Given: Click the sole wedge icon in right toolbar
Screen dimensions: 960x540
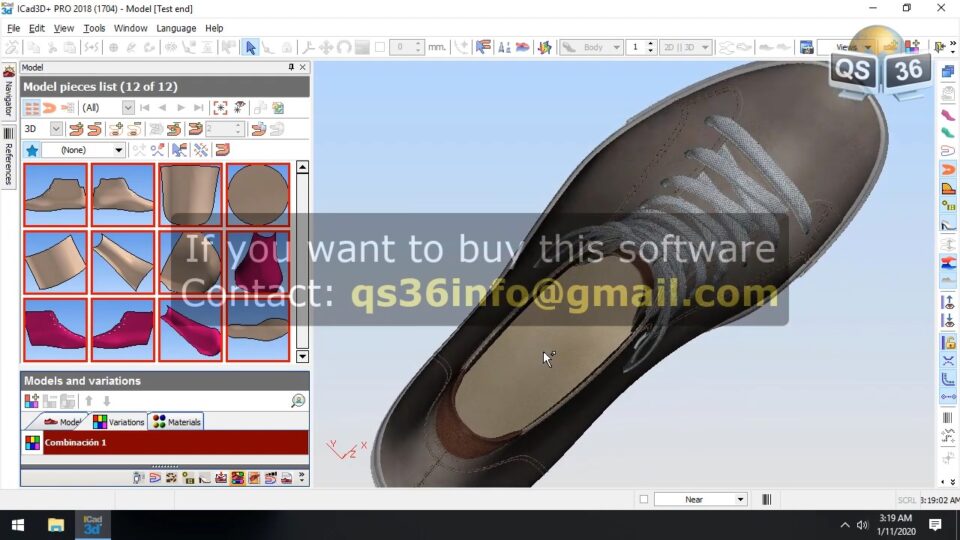Looking at the screenshot, I should 948,188.
